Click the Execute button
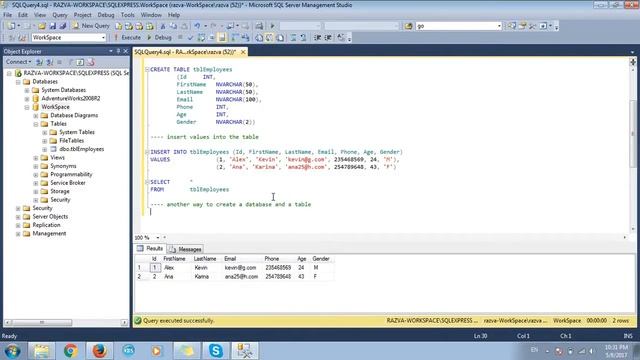The image size is (640, 360). pos(127,38)
